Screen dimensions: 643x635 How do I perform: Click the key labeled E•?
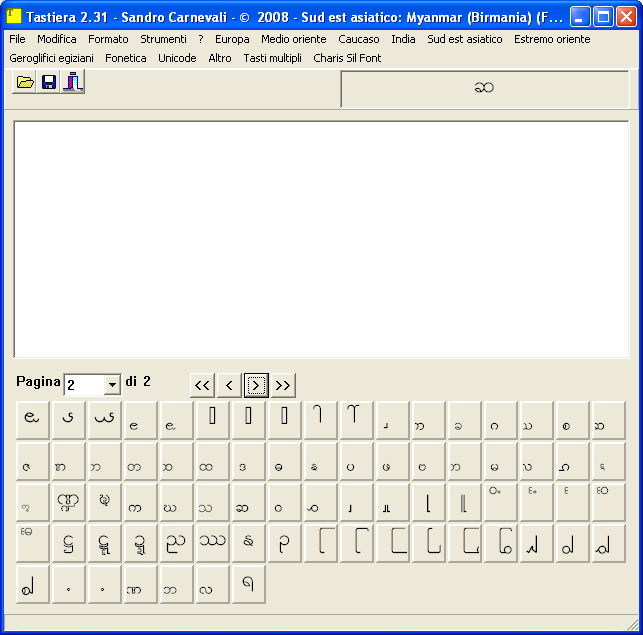[536, 502]
